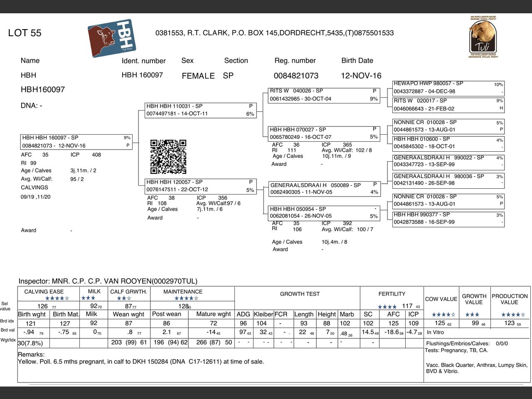Click the Cow Value star rating
532x399 pixels.
443,315
